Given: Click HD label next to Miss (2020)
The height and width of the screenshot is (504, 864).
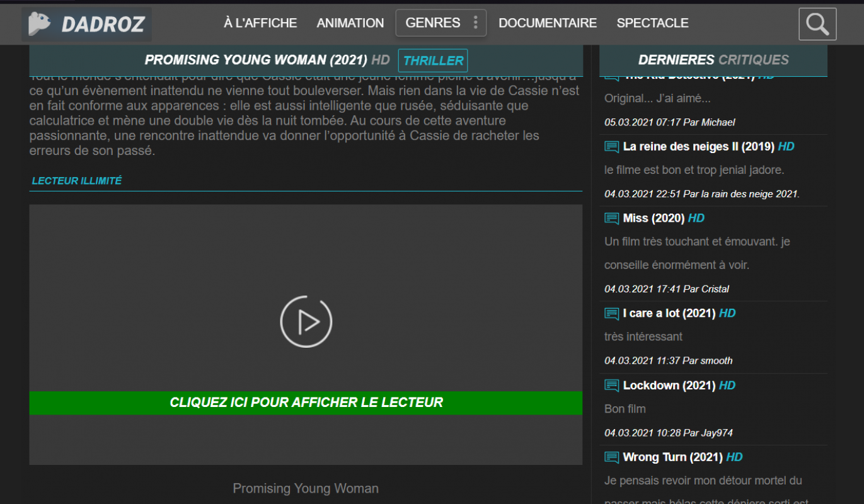Looking at the screenshot, I should [696, 218].
